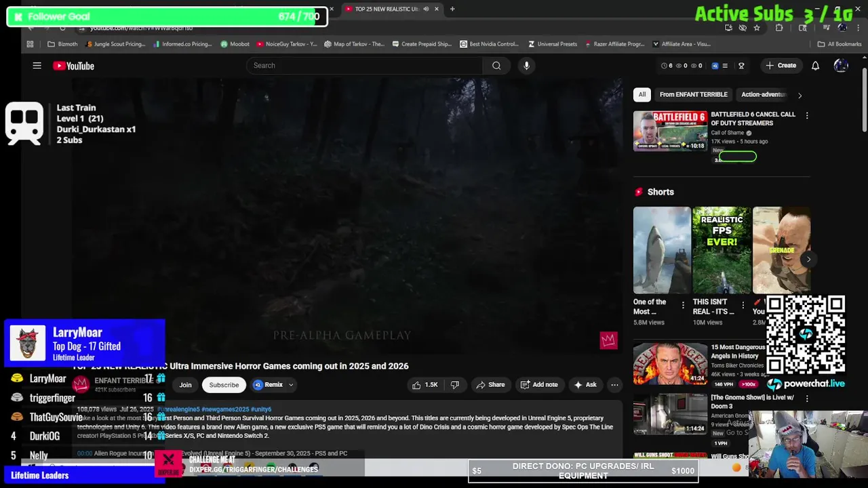
Task: Open 15 Most Dangerous Angels thumbnail
Action: [x=670, y=363]
